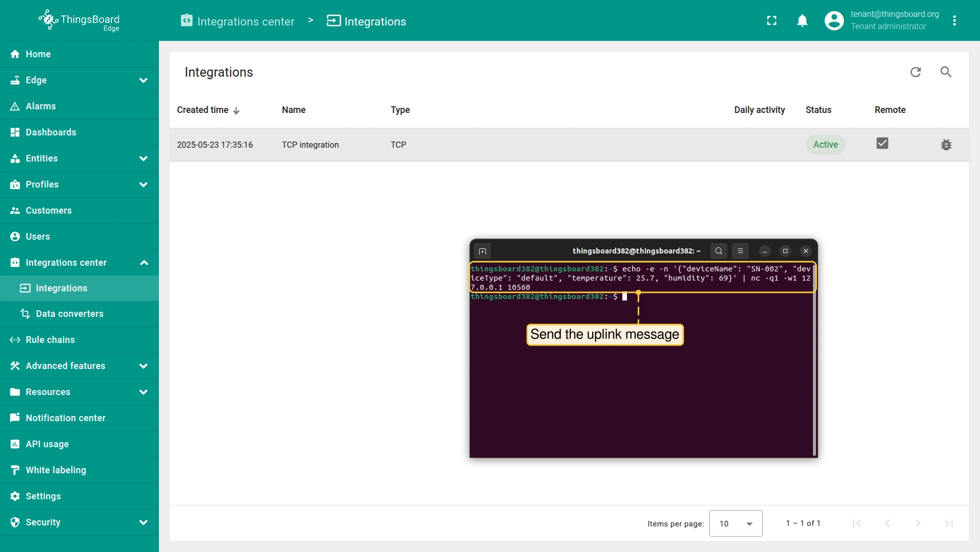Open the three-dot user menu
Screen dimensions: 980x552
pyautogui.click(x=954, y=20)
